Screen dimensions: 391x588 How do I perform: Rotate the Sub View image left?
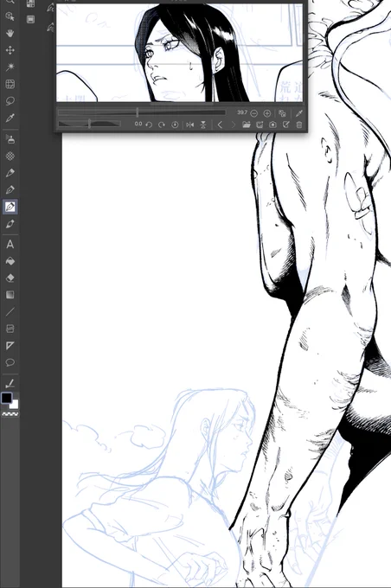[x=149, y=125]
